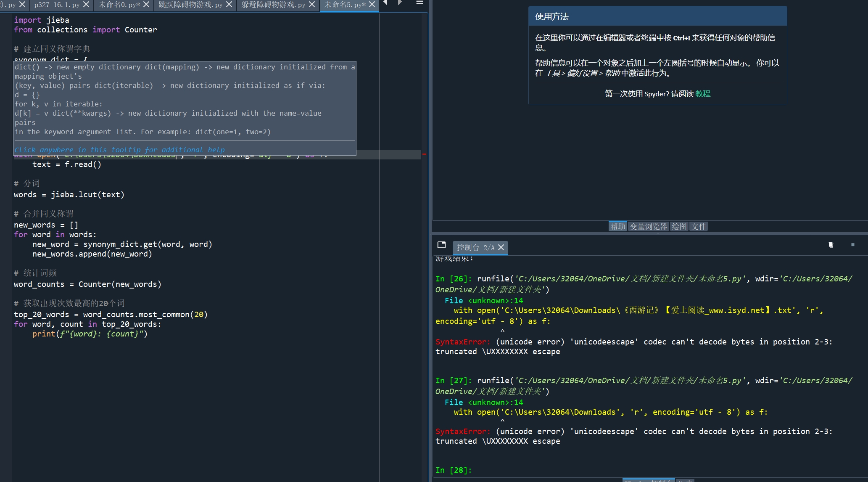Viewport: 868px width, 482px height.
Task: Close the 未命名5.py editor tab
Action: coord(372,5)
